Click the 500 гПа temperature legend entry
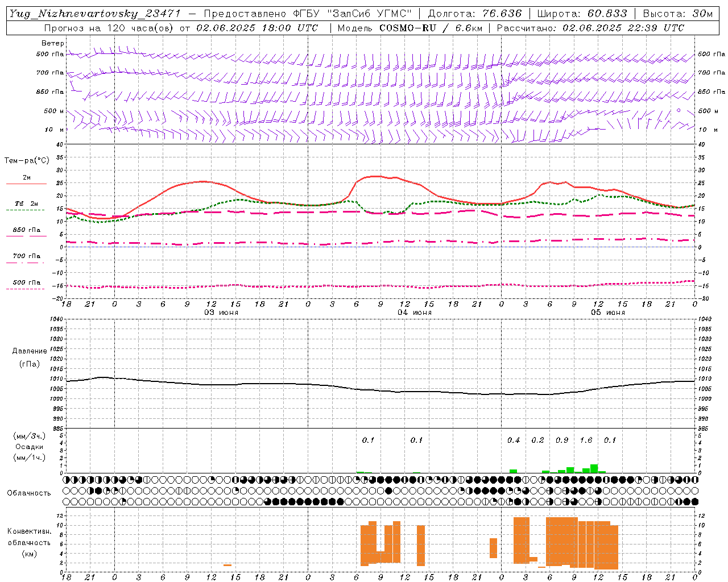Viewport: 728px width, 582px height. pyautogui.click(x=26, y=283)
